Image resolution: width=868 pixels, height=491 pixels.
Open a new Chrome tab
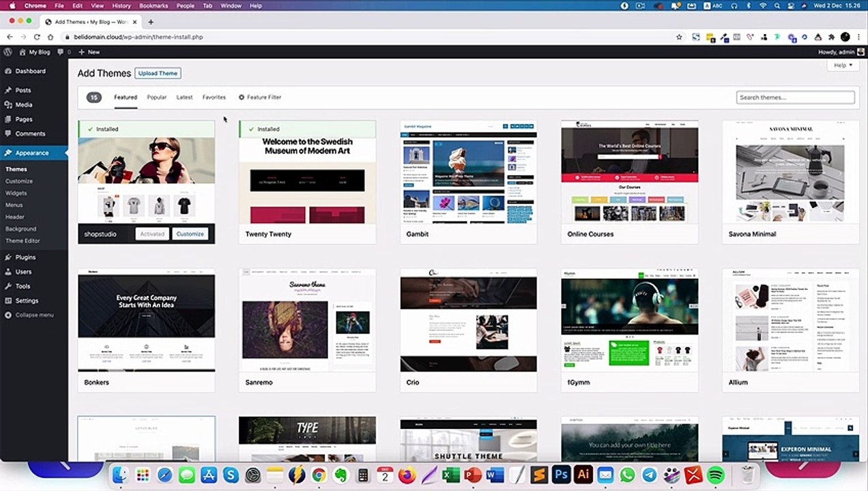151,22
